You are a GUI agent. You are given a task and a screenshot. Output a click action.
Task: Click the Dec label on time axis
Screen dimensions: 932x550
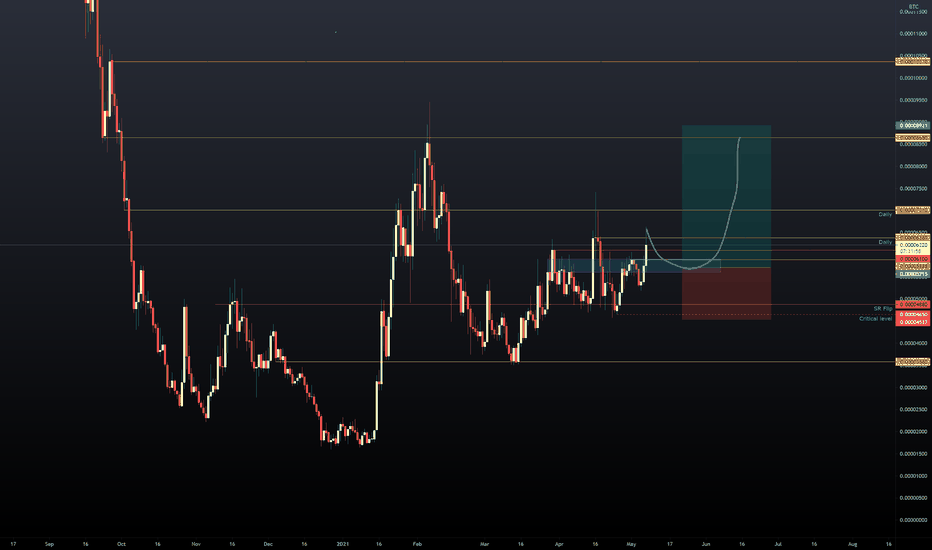[268, 544]
